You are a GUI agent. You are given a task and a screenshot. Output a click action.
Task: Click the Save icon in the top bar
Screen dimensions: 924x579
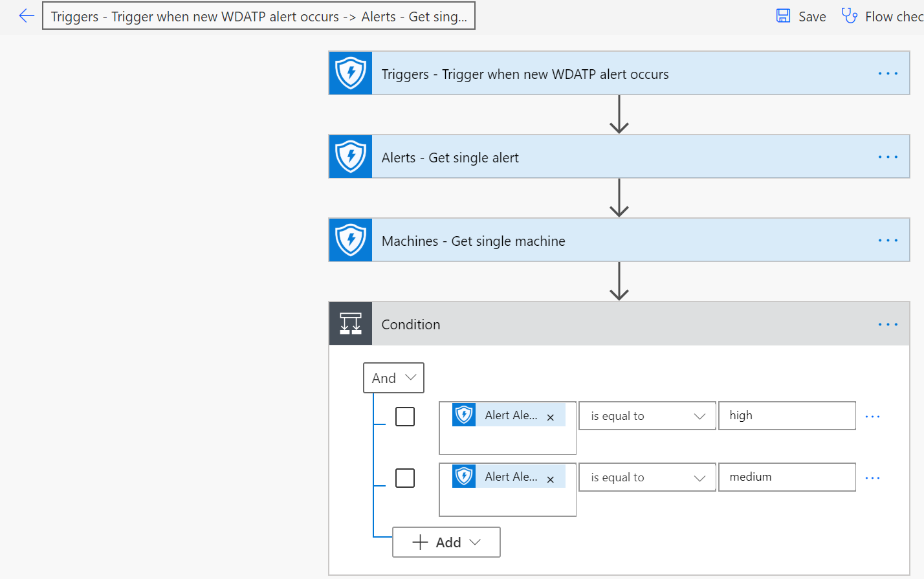coord(783,16)
